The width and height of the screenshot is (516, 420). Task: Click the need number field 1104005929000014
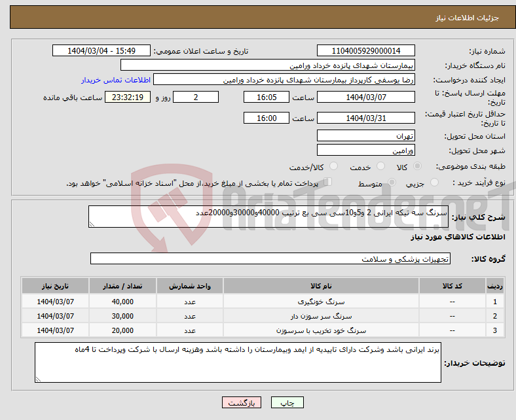coord(365,50)
